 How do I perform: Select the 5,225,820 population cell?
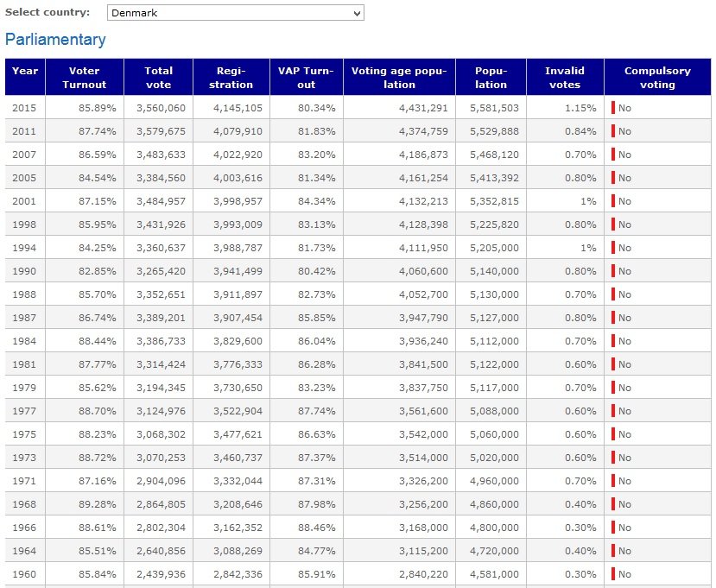pyautogui.click(x=491, y=224)
